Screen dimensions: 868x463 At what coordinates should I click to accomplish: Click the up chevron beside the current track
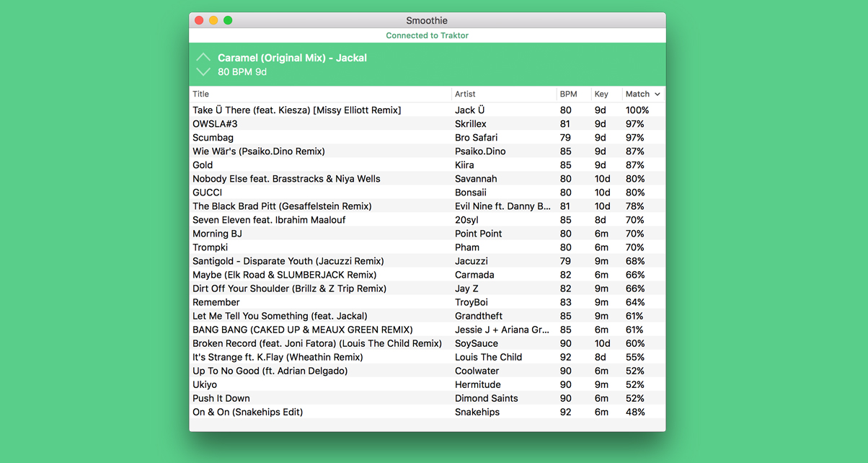click(203, 57)
